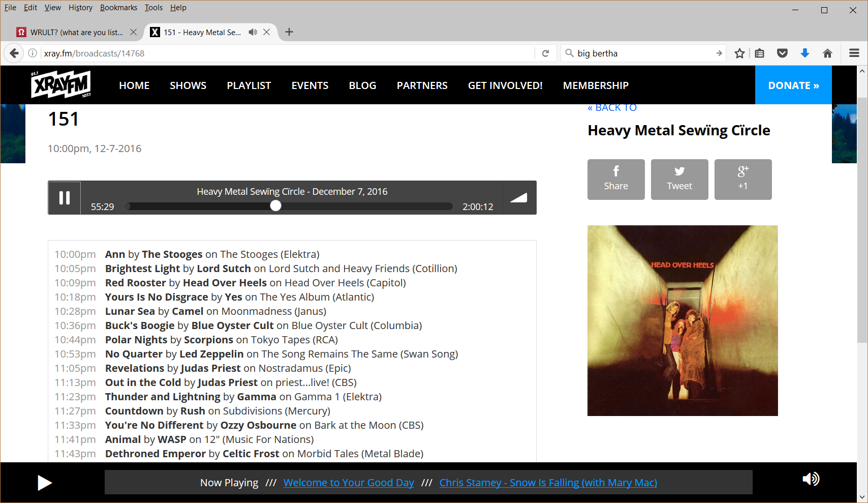Click the 10:00pm, 12-7-2016 date text
The width and height of the screenshot is (868, 503).
coord(95,149)
